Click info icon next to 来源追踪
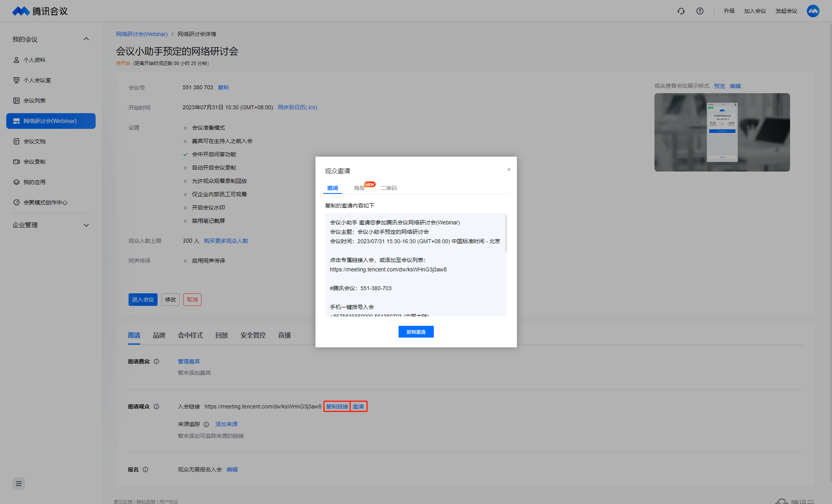 (x=206, y=425)
